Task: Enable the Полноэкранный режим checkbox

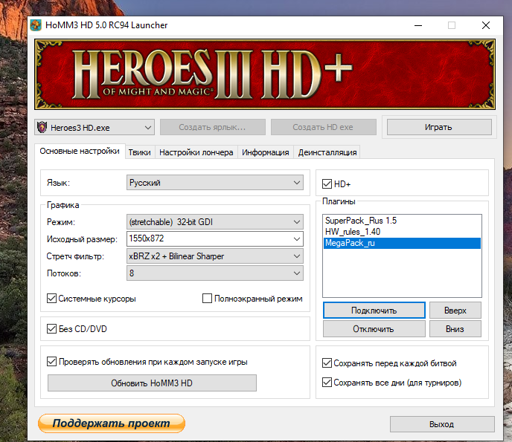Action: coord(207,298)
